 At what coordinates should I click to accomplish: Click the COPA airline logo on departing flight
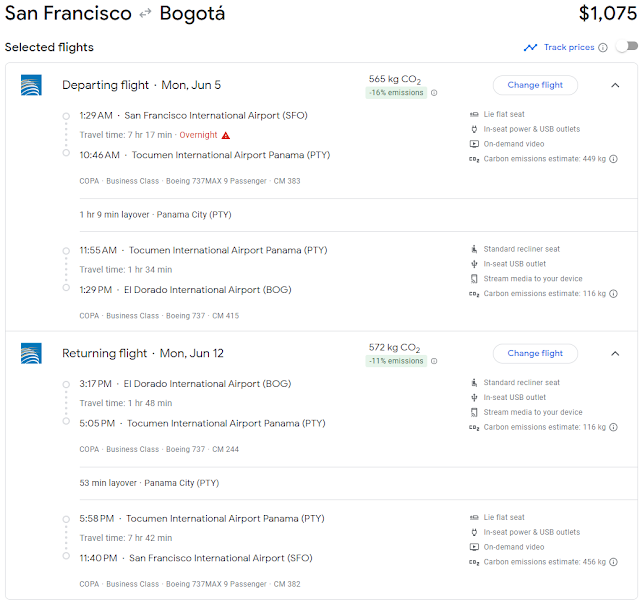(x=31, y=86)
